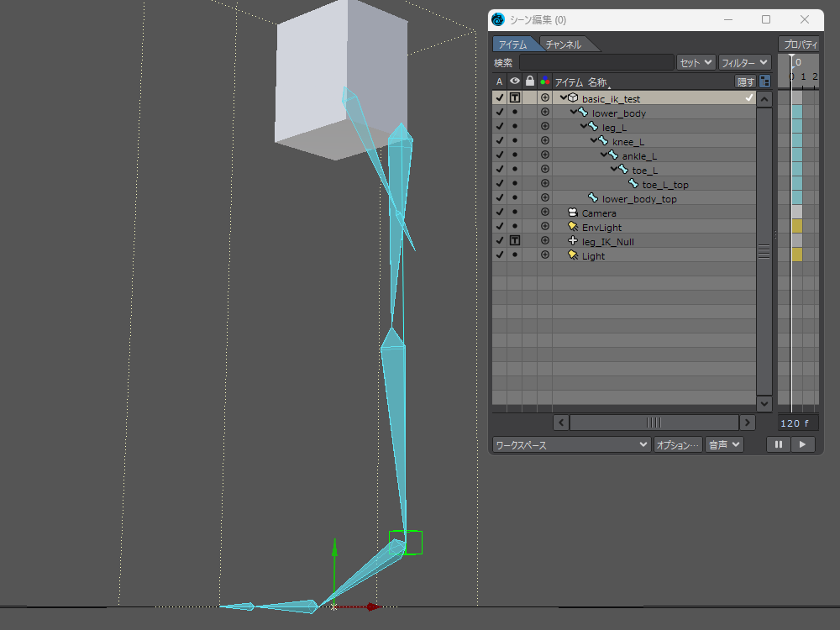Open the フィルター dropdown
The width and height of the screenshot is (840, 630).
pos(744,62)
